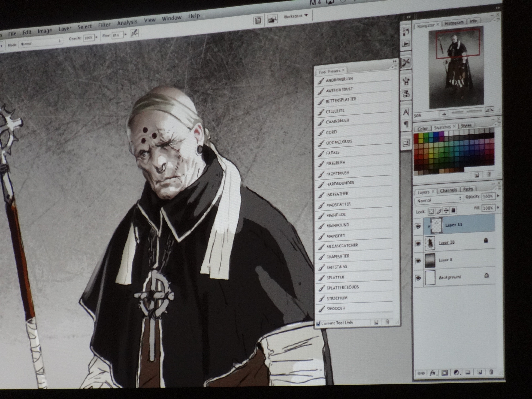532x399 pixels.
Task: Hide the Background layer
Action: [418, 278]
